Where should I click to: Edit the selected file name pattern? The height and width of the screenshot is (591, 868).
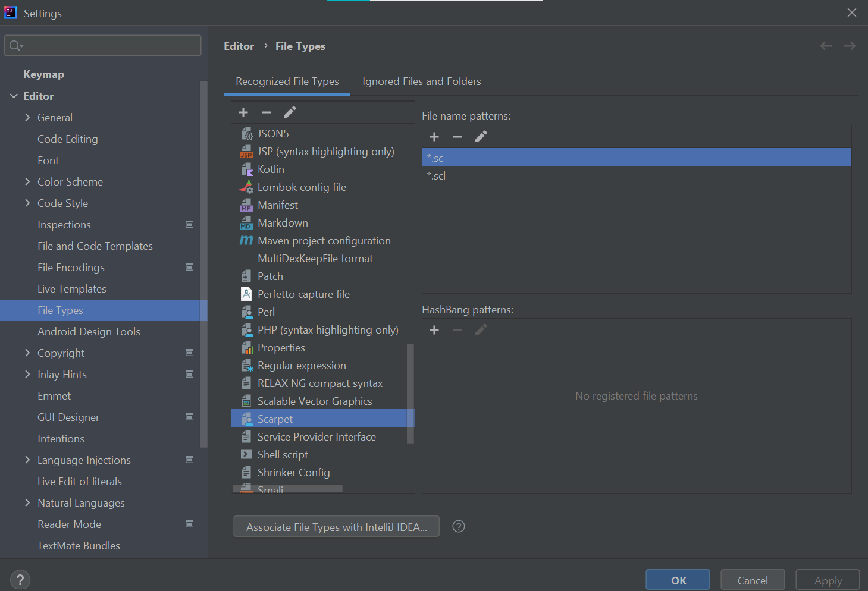pos(481,137)
